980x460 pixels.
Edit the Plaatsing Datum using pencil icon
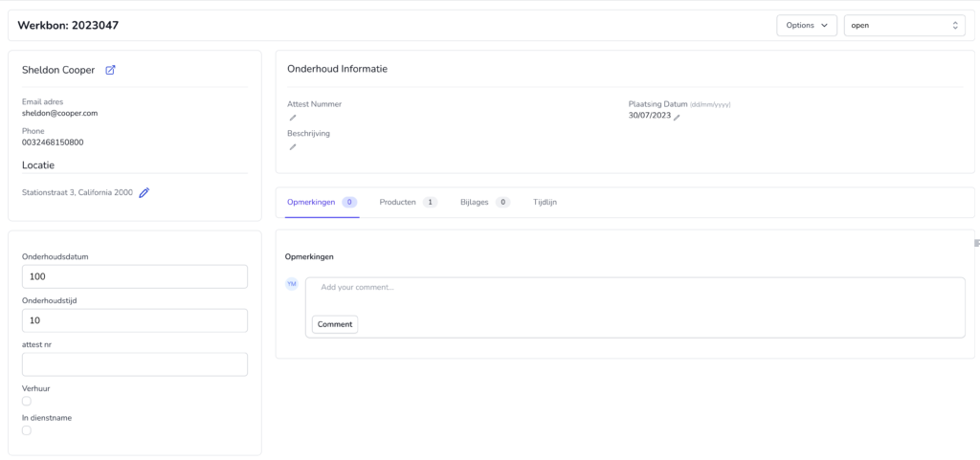pos(677,117)
